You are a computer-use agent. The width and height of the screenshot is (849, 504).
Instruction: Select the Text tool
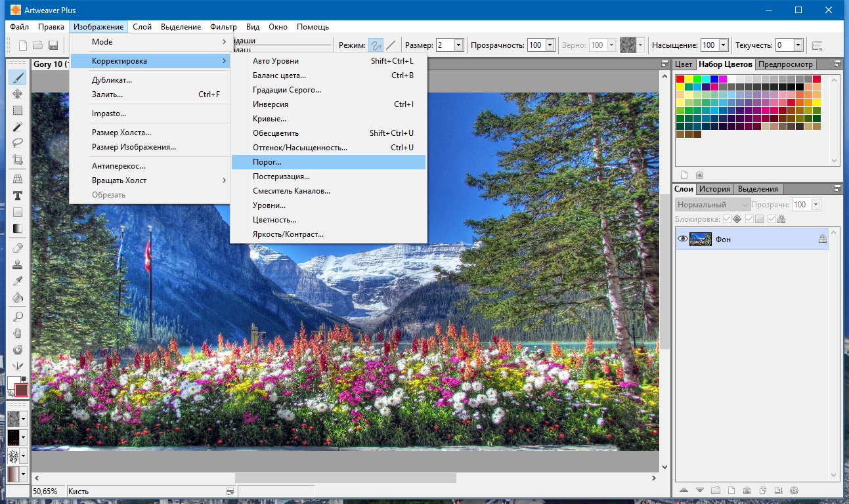pos(18,196)
